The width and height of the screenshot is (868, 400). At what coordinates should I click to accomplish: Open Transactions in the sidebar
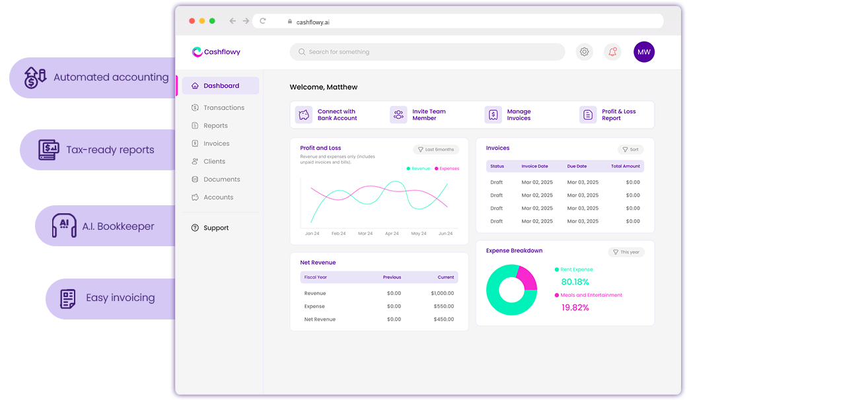pyautogui.click(x=223, y=108)
